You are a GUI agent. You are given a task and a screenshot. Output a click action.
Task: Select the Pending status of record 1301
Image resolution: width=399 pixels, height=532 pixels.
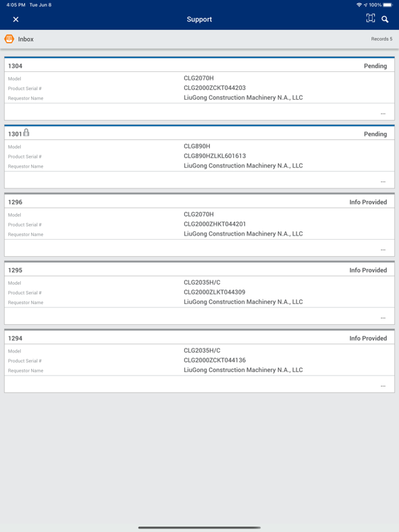[375, 134]
